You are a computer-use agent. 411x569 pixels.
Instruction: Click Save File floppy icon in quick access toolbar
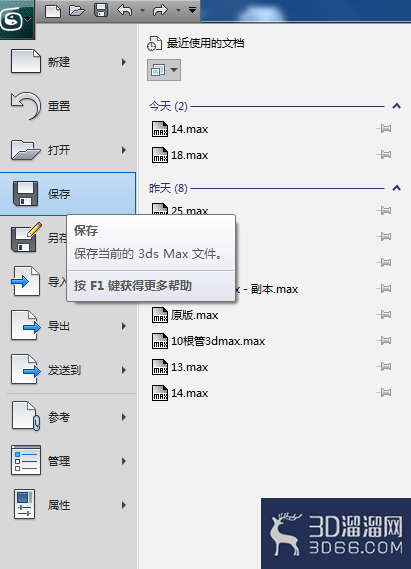click(101, 10)
